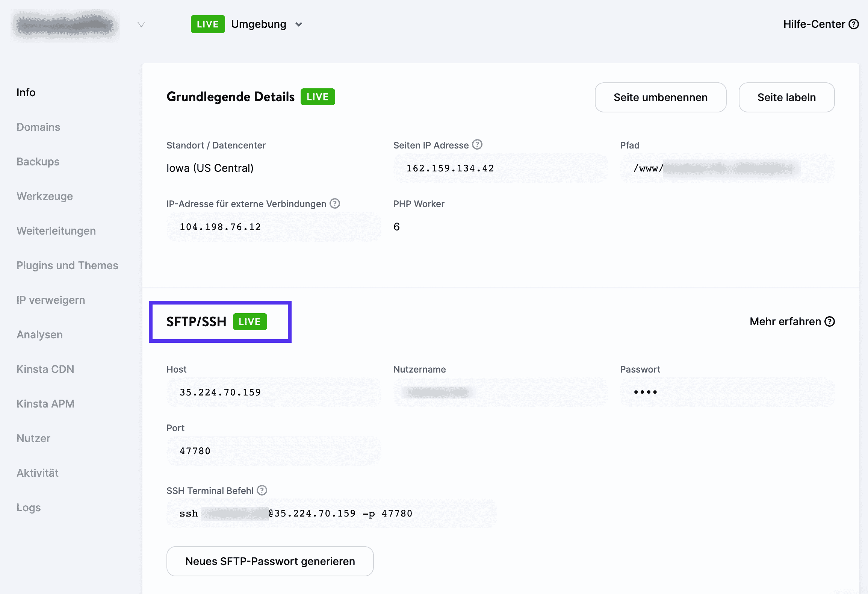The height and width of the screenshot is (594, 868).
Task: Open the Mehr erfahren link
Action: 785,321
